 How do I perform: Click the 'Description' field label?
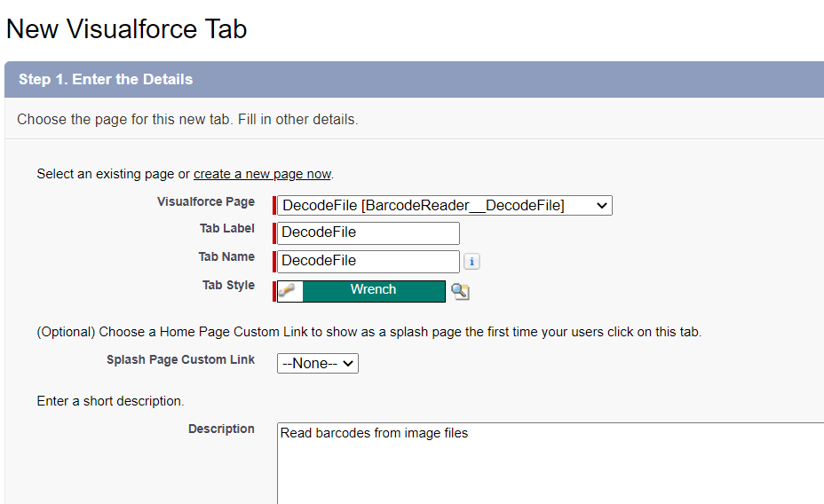(221, 429)
